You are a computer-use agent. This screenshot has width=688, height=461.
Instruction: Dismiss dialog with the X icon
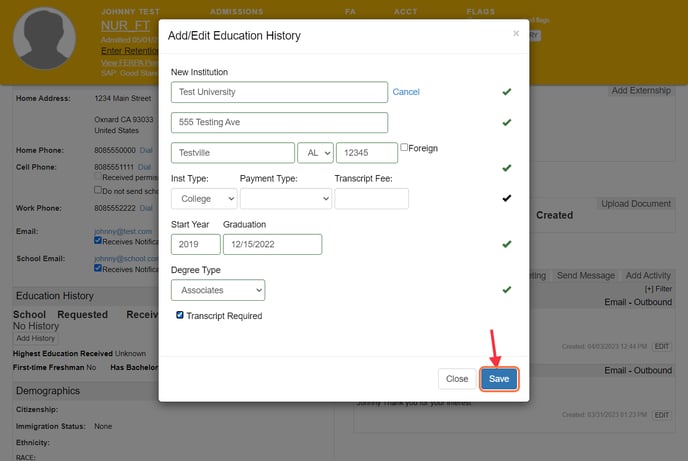tap(516, 33)
